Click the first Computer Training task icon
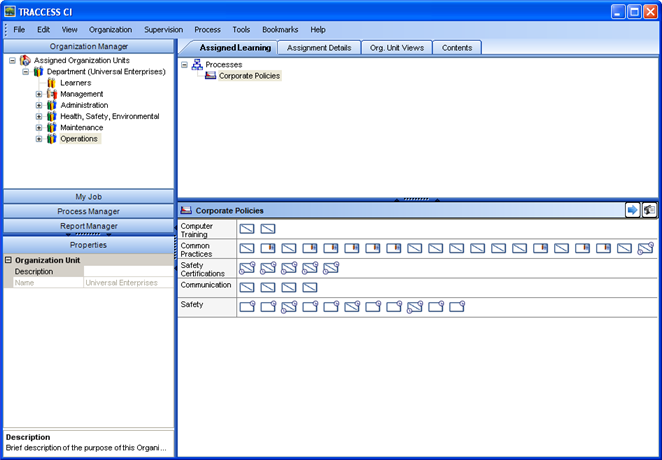This screenshot has height=460, width=662. (x=247, y=229)
